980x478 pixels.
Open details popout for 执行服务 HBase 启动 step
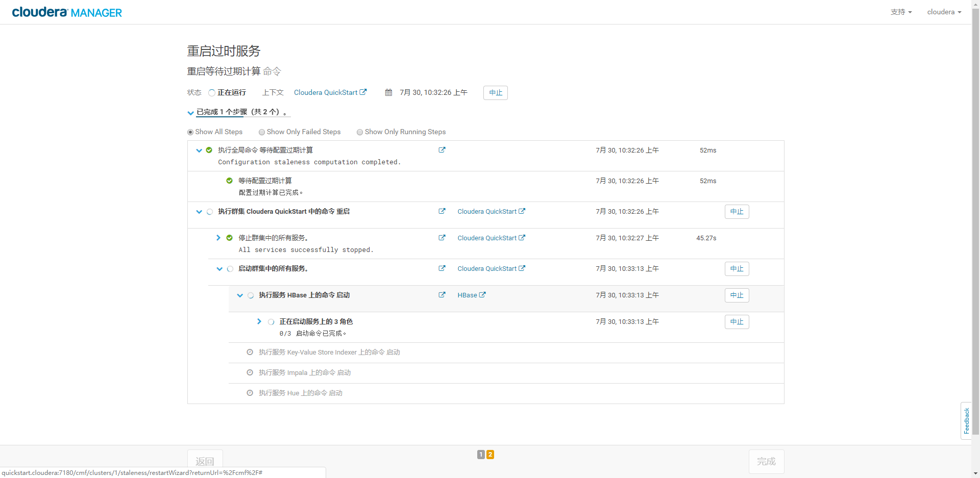tap(442, 295)
